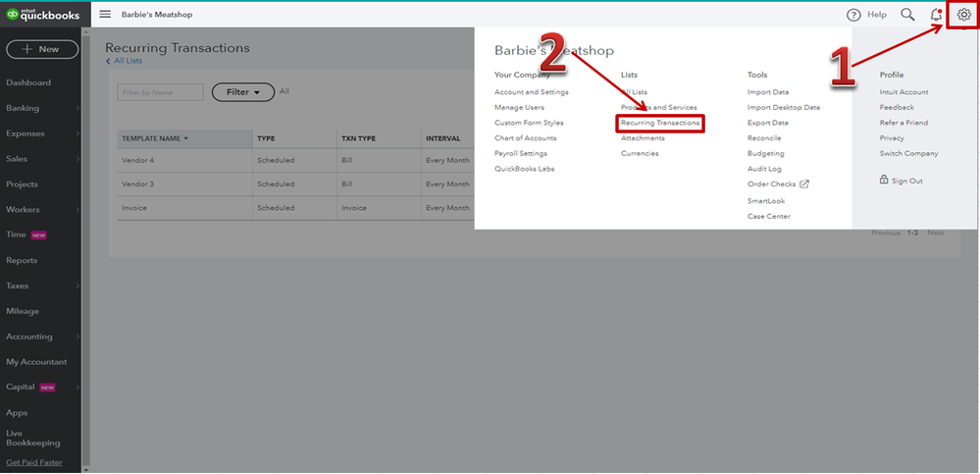Click the + New button
The image size is (980, 474).
click(x=42, y=49)
